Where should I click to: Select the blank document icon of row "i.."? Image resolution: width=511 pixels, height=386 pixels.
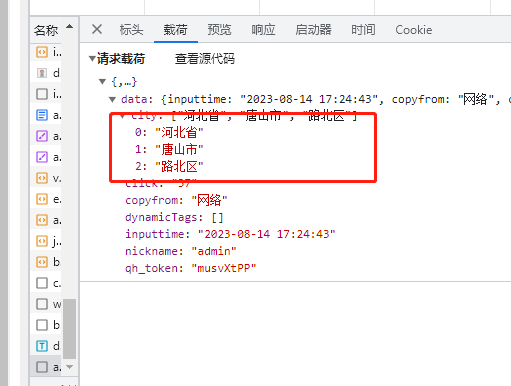point(42,94)
